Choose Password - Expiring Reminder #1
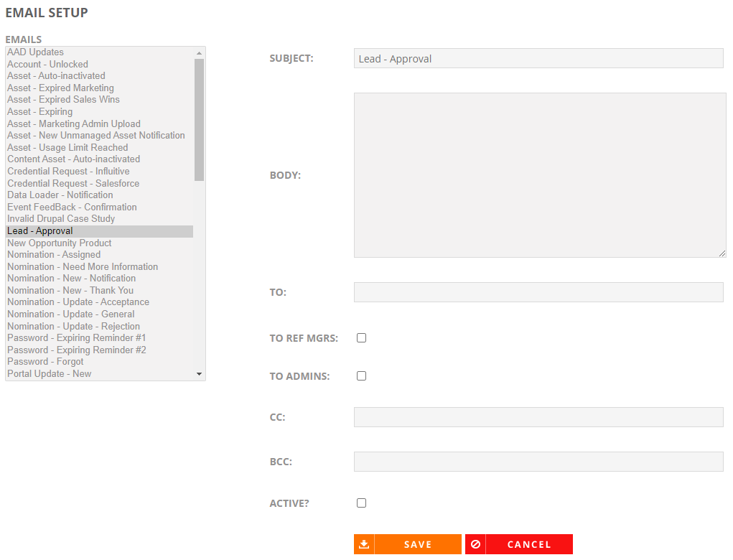The image size is (733, 560). pos(100,338)
